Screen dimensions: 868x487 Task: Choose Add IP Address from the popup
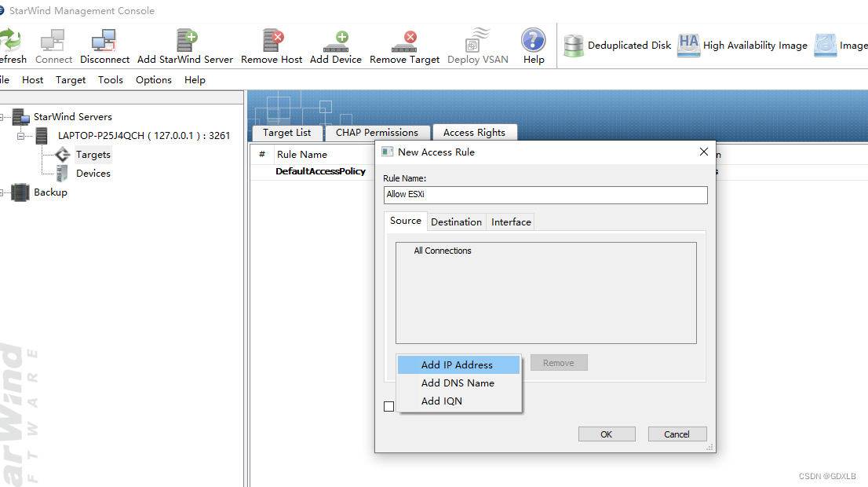click(459, 365)
